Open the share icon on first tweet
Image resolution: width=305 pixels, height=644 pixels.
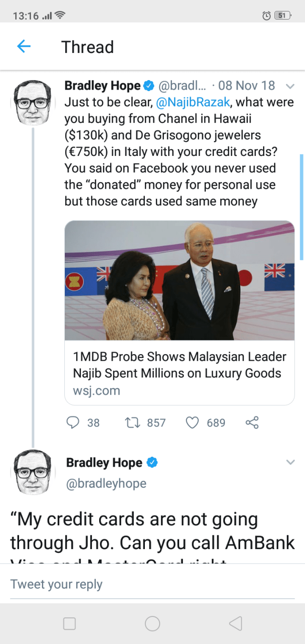[x=252, y=422]
